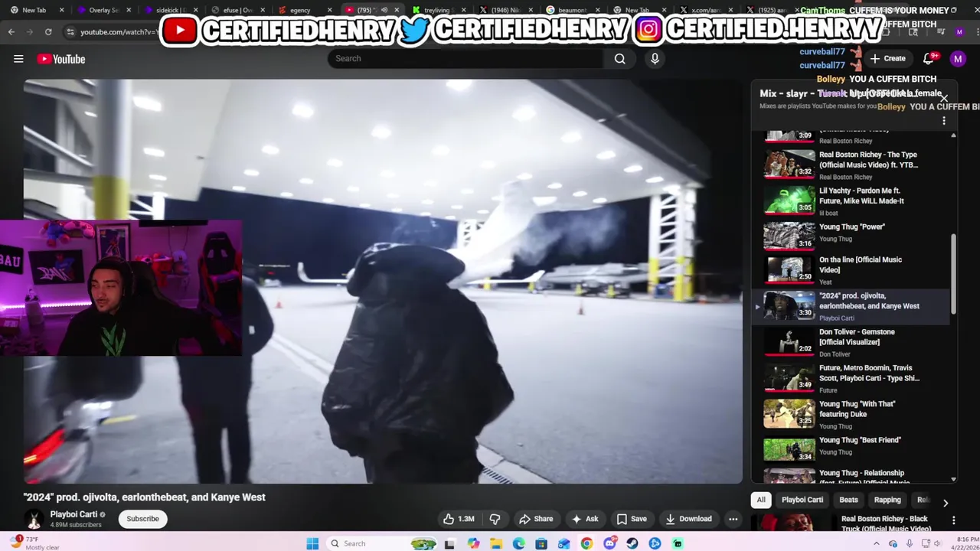
Task: Play Don Toliver - Gemstone from playlist
Action: (850, 342)
